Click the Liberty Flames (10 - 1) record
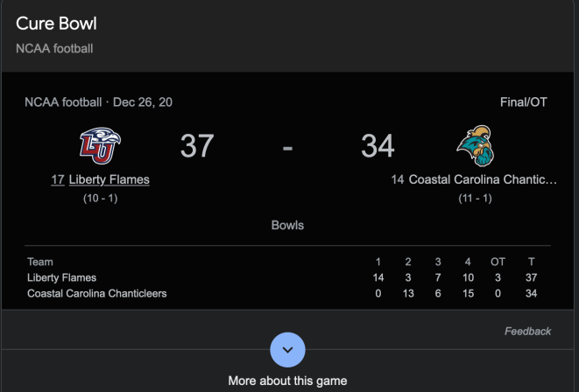 [x=100, y=199]
